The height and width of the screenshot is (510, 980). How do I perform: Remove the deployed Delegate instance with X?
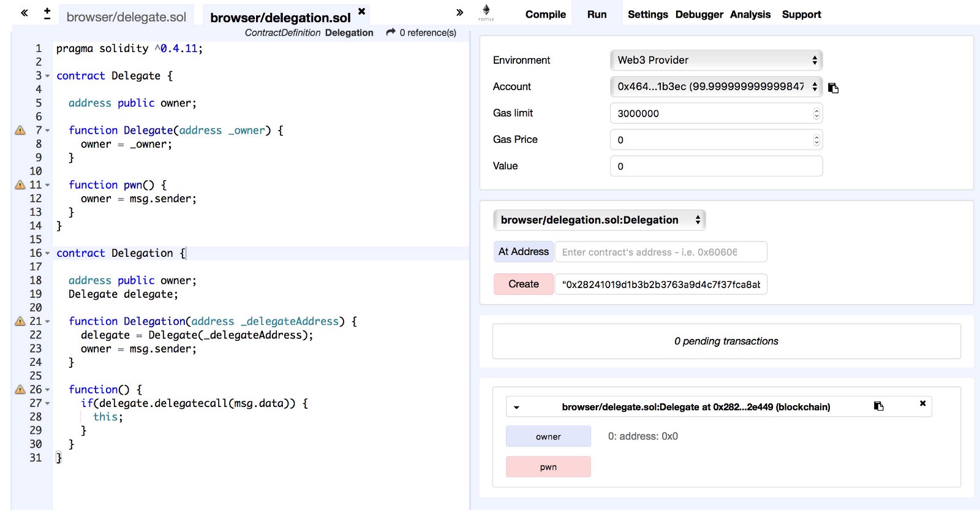[x=922, y=404]
